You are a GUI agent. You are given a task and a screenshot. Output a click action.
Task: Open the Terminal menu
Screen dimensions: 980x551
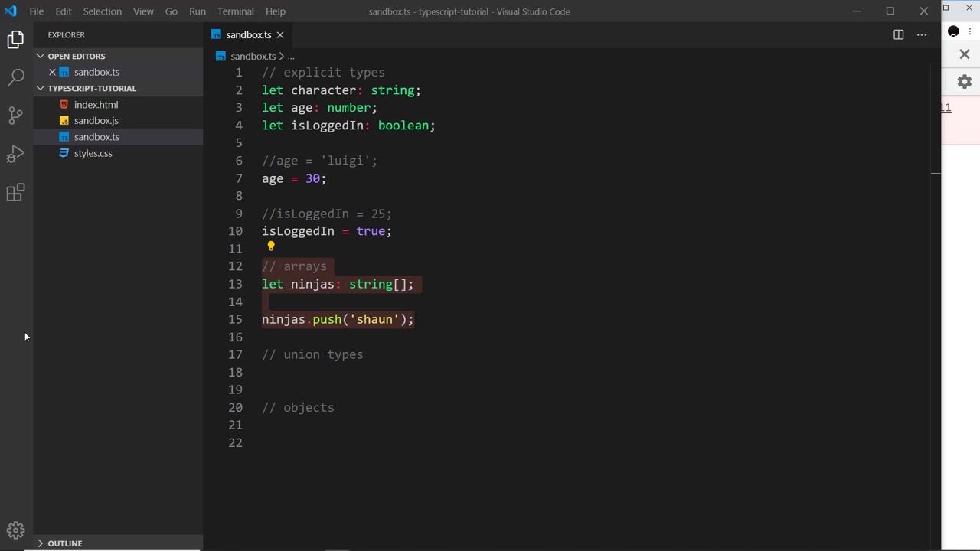[x=235, y=11]
